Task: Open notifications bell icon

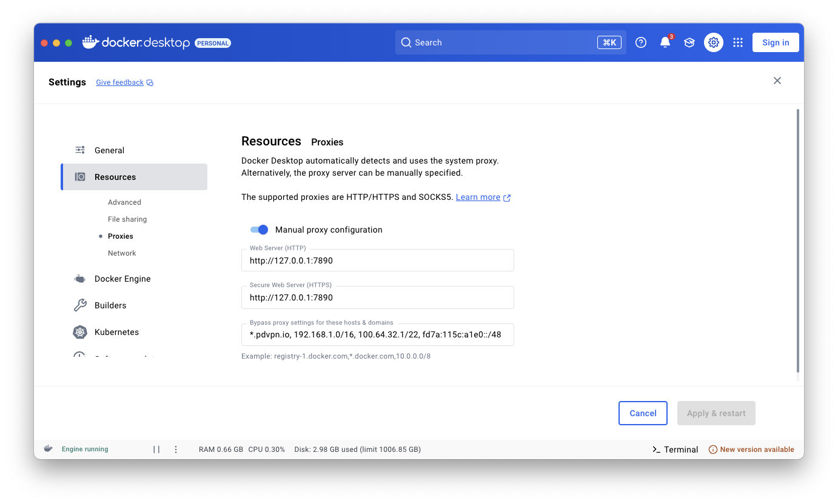Action: click(665, 42)
